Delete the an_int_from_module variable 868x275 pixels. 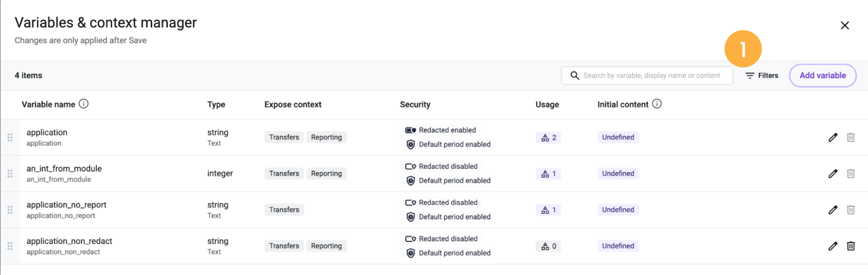click(851, 173)
